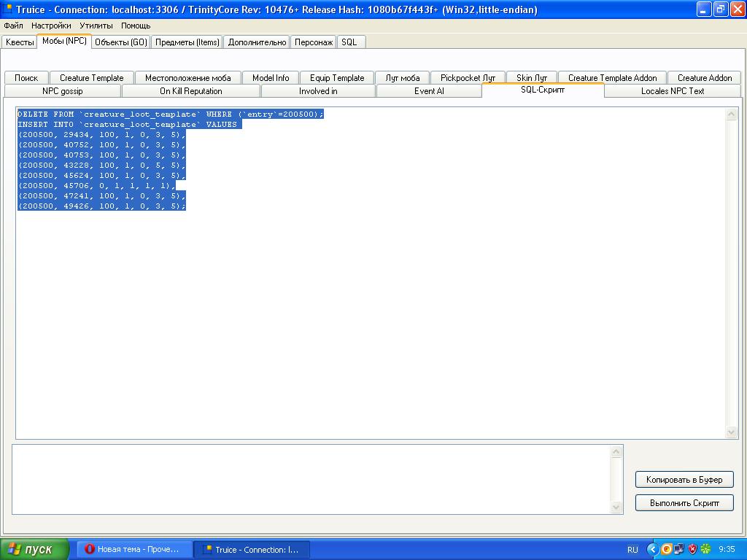Open the Предметы (Items) tab
Viewport: 747px width, 560px height.
tap(187, 42)
